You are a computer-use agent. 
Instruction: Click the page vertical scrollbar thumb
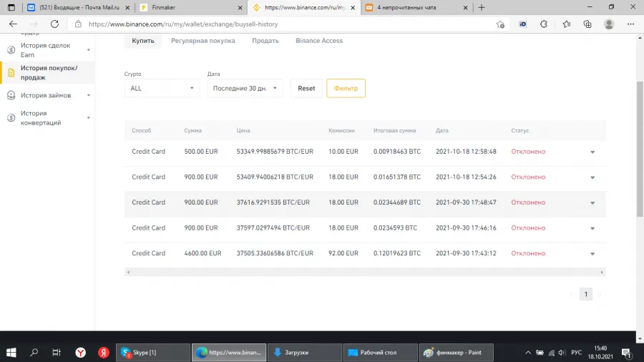[640, 149]
